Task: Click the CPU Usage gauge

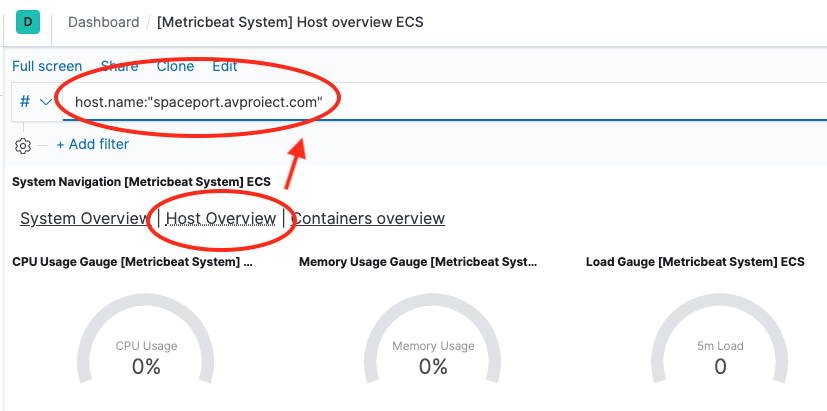Action: tap(146, 357)
